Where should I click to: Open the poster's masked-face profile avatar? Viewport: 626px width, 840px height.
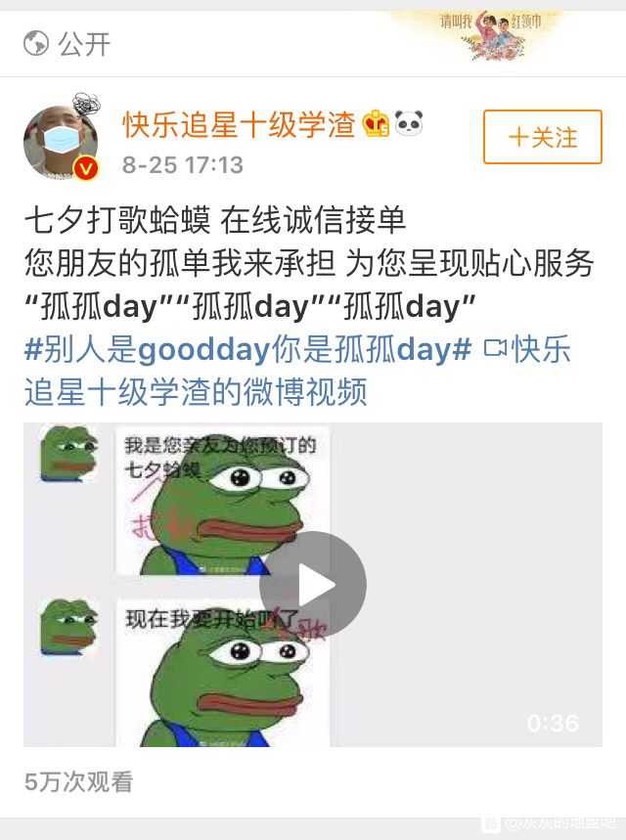(61, 142)
